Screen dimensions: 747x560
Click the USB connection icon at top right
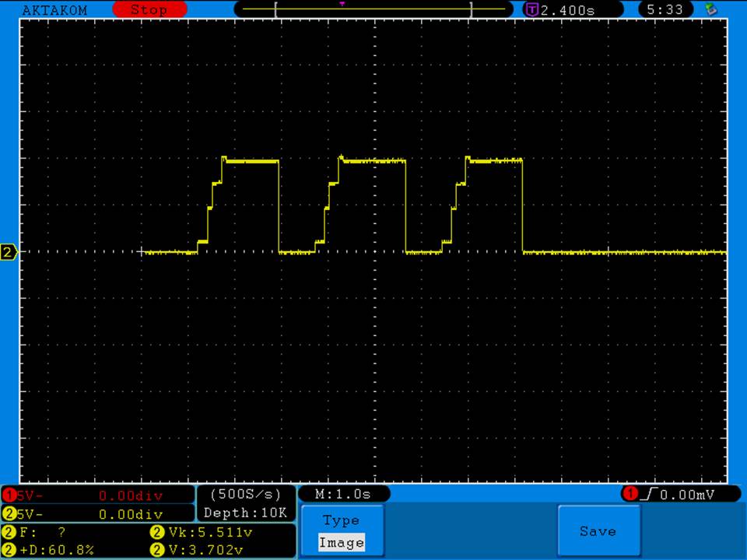coord(710,9)
